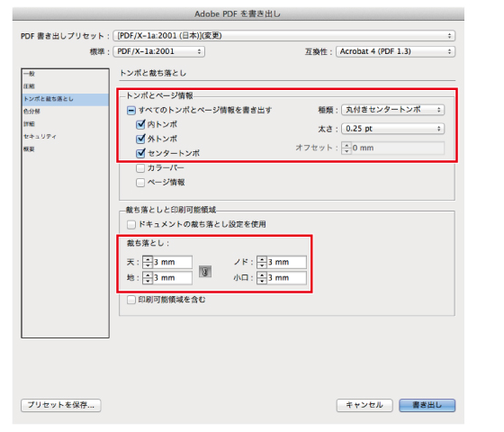504x432 pixels.
Task: Check ドキュメントの裁ち落とし設定を使用 option
Action: coord(131,224)
